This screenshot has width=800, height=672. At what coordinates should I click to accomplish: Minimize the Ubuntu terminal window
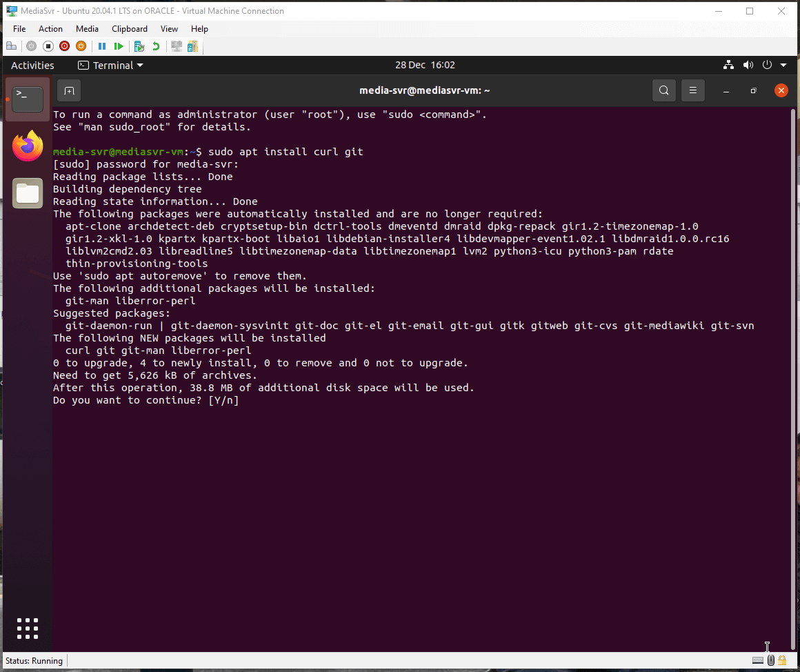[726, 91]
